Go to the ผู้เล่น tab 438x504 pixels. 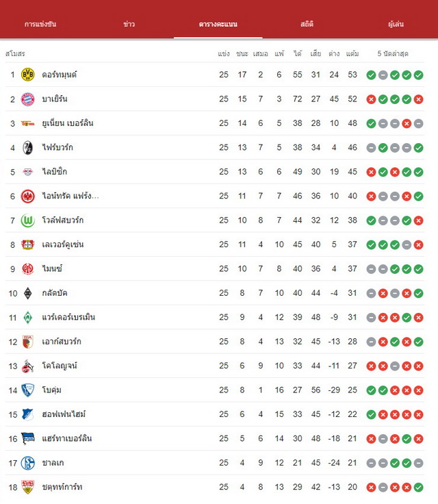click(x=396, y=24)
